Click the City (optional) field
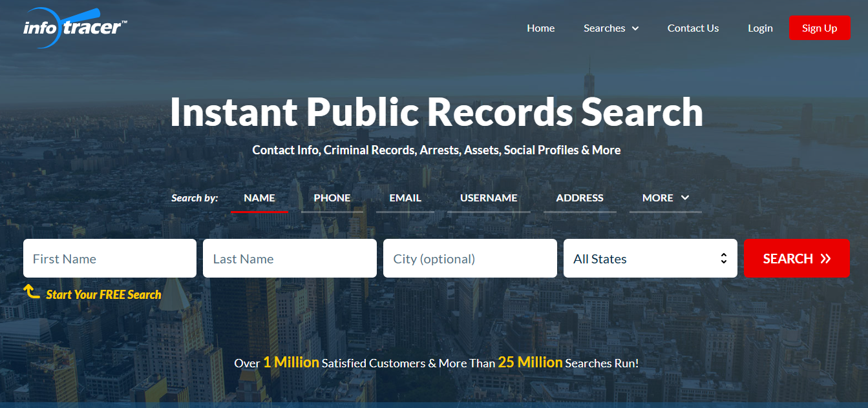Viewport: 868px width, 408px height. coord(470,259)
